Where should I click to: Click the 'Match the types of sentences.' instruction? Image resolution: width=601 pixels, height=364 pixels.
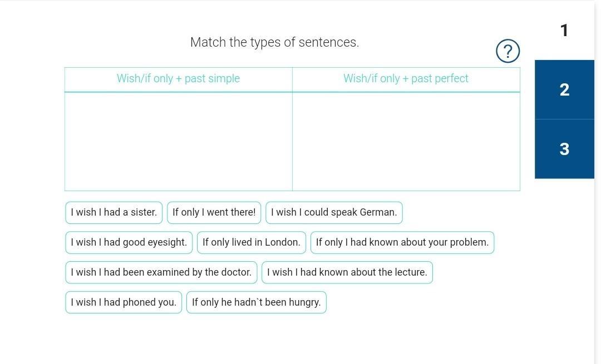pyautogui.click(x=274, y=42)
